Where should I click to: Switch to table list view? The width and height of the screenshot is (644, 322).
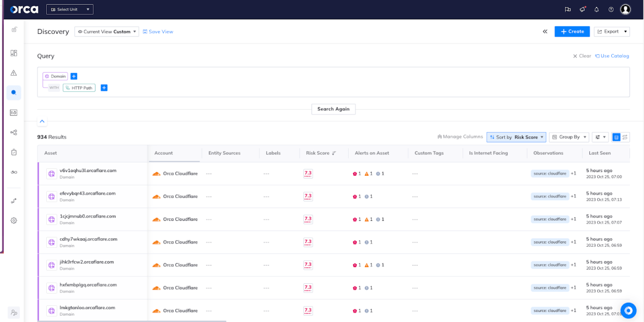[617, 137]
